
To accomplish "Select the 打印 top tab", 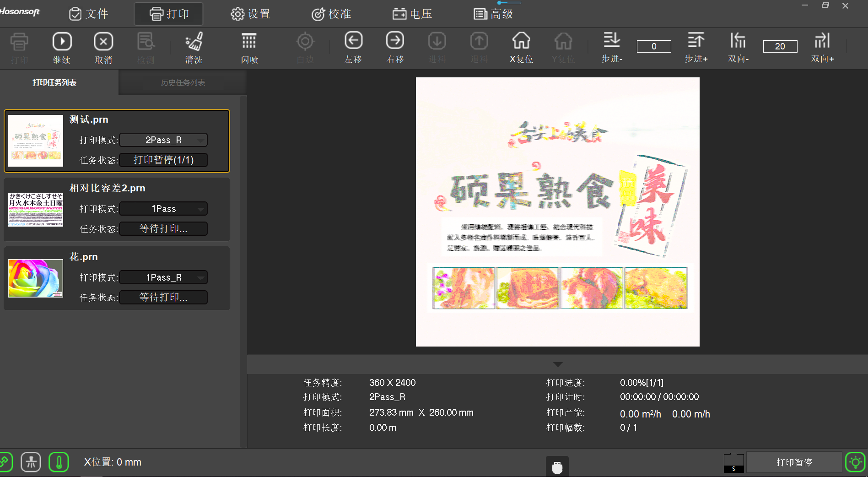I will pos(168,14).
